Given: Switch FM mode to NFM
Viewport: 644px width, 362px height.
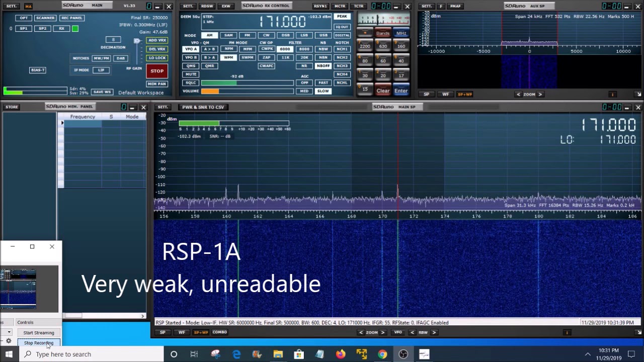Looking at the screenshot, I should coord(228,49).
